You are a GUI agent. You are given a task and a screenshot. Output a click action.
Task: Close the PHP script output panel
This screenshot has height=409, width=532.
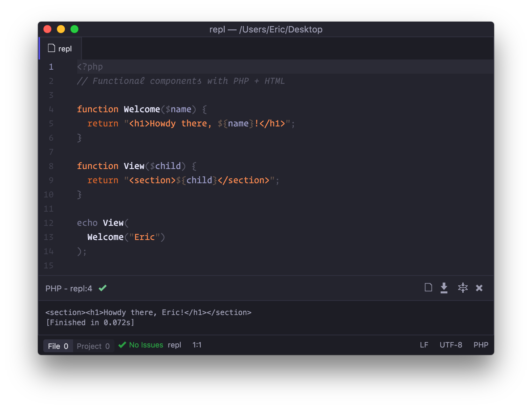[x=479, y=288]
